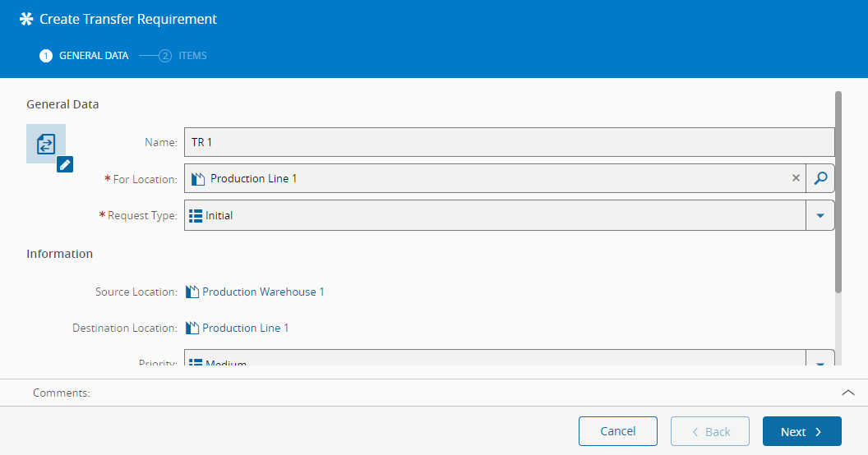868x455 pixels.
Task: Go to the Items wizard step
Action: pos(183,56)
